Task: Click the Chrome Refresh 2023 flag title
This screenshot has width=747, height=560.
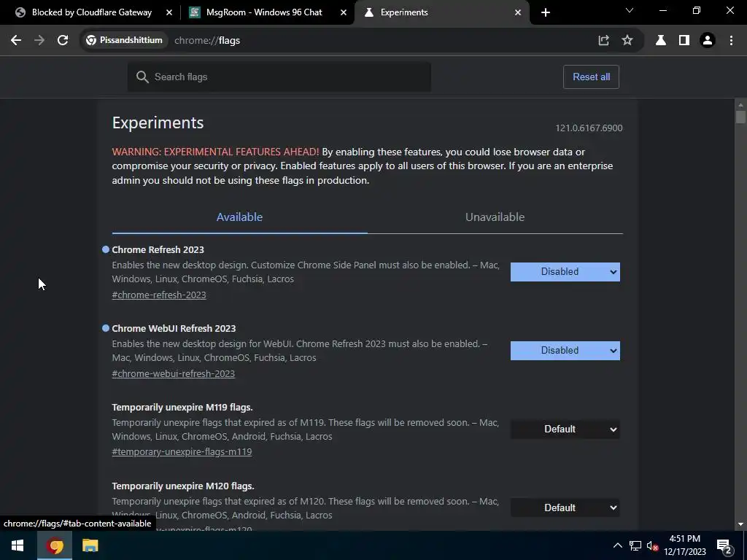Action: [x=158, y=249]
